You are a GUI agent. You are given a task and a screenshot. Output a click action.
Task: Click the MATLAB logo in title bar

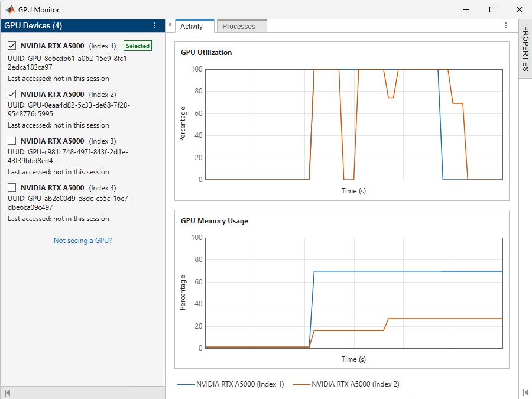point(10,9)
